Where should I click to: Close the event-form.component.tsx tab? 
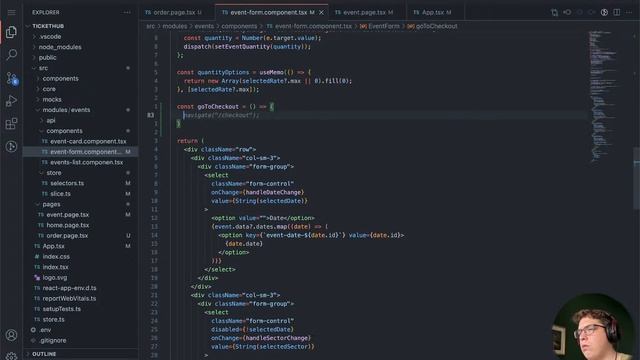321,13
